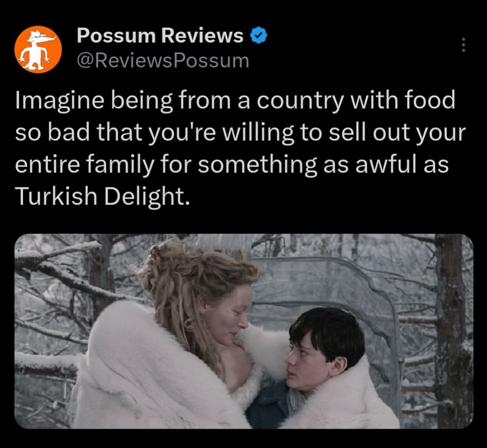487x448 pixels.
Task: Open the three-dot more options menu
Action: (x=464, y=45)
